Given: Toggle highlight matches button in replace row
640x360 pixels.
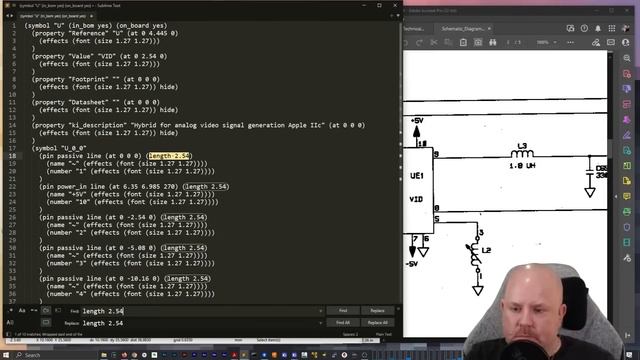Looking at the screenshot, I should [x=46, y=322].
